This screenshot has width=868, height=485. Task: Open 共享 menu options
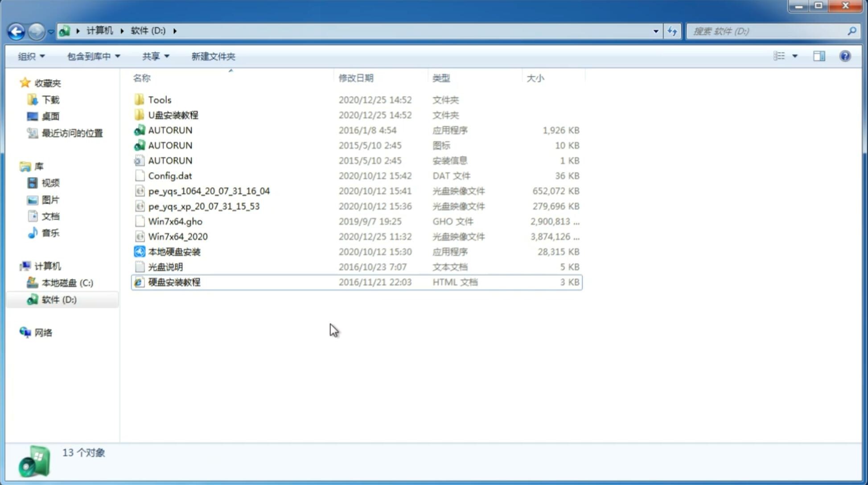(x=154, y=55)
